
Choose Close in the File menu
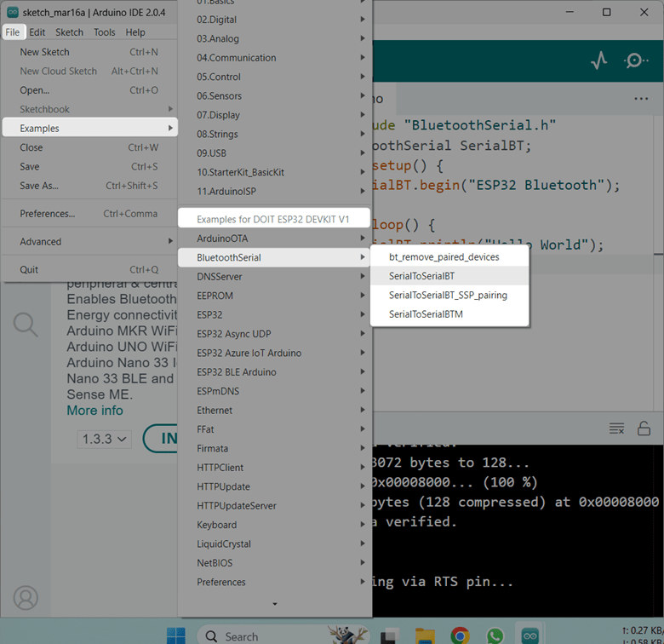click(x=89, y=147)
